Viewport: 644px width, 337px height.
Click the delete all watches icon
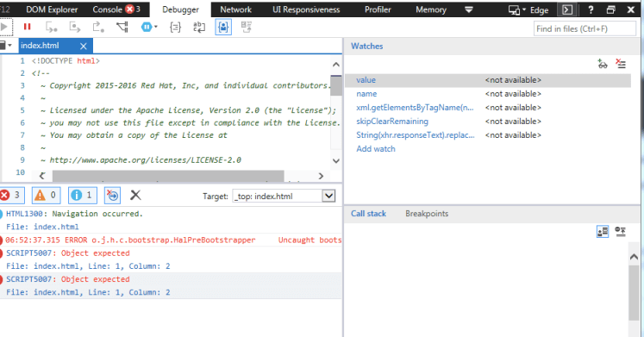tap(621, 64)
